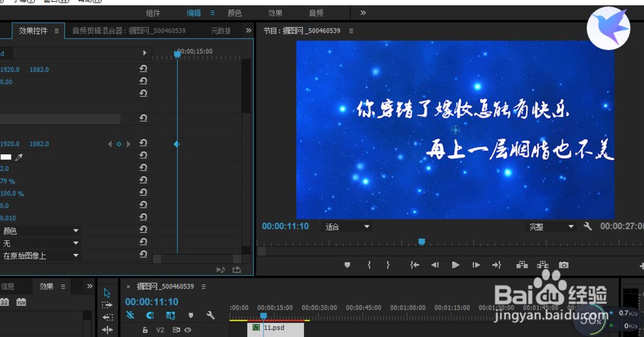Add a marker in the timeline panel
This screenshot has height=337, width=644.
191,315
